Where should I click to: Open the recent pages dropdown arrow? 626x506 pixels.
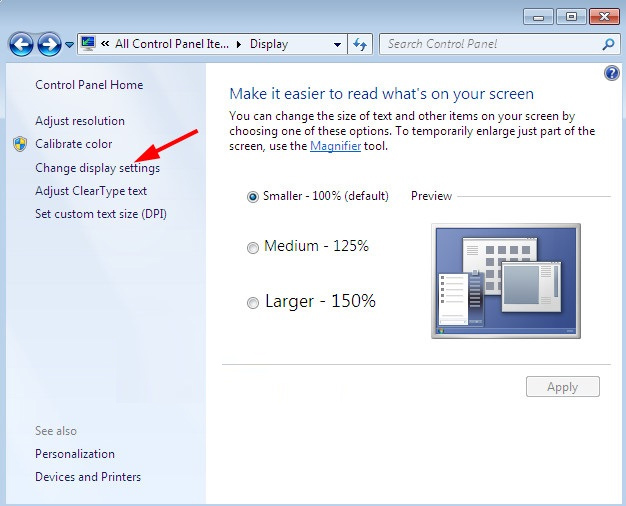click(x=69, y=45)
